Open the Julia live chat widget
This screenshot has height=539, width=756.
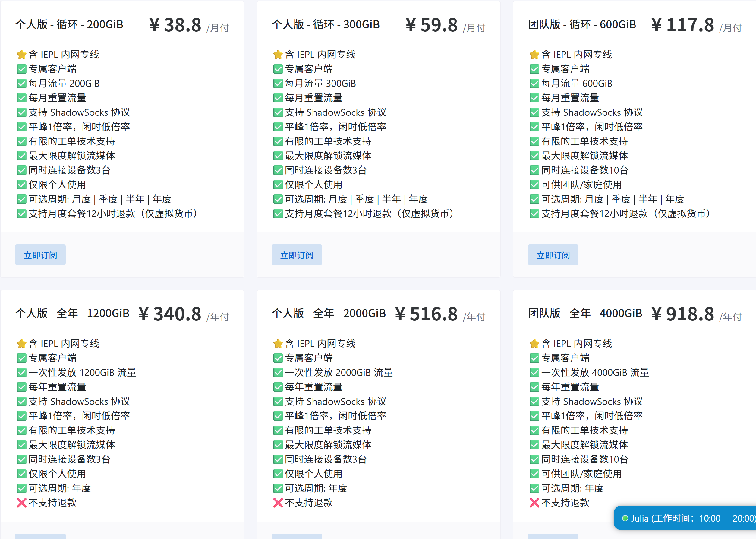(685, 518)
